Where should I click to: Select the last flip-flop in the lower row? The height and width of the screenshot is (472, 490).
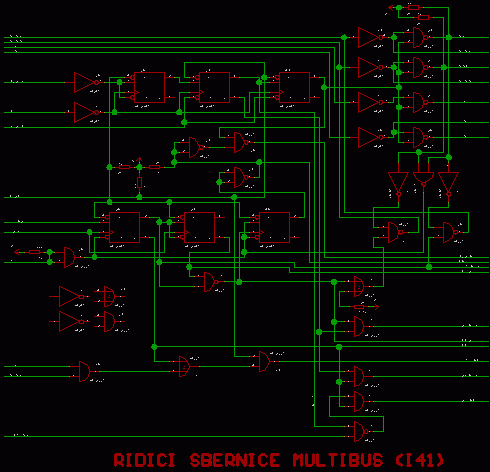[274, 227]
